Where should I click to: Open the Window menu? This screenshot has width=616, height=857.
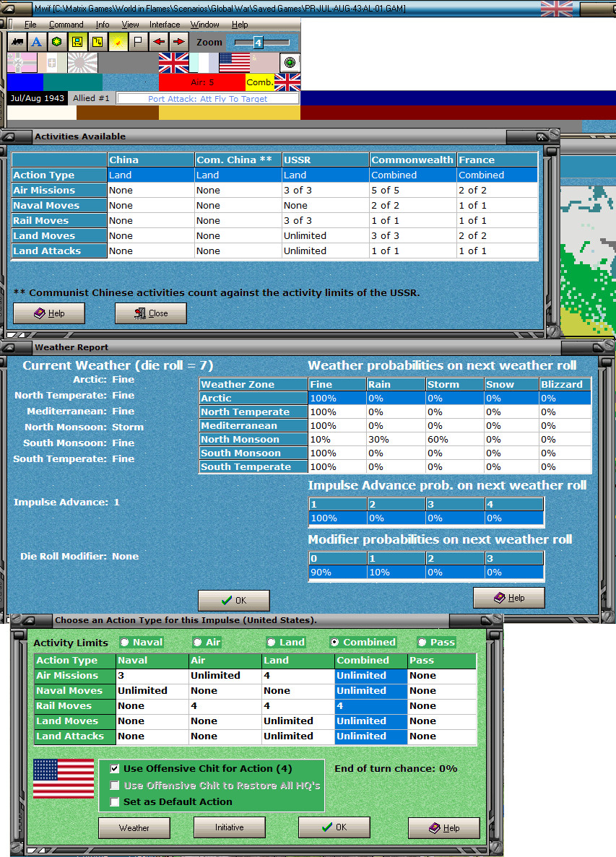[x=205, y=25]
